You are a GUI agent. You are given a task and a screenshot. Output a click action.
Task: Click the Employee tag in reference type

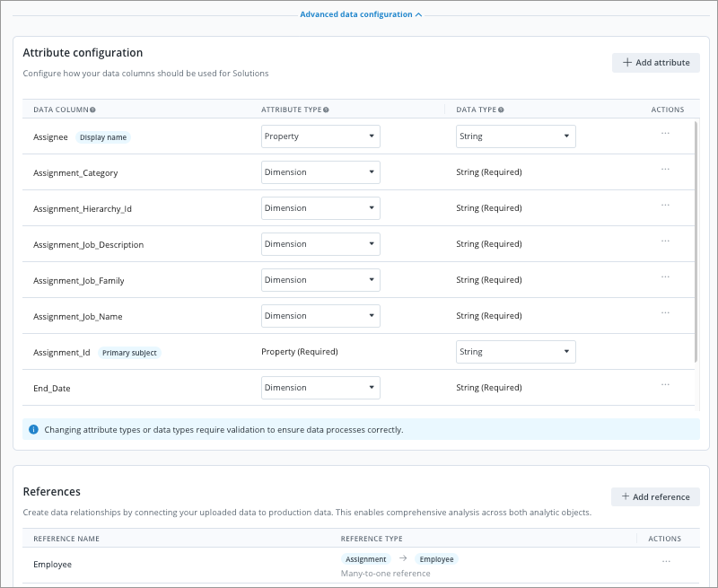[436, 559]
